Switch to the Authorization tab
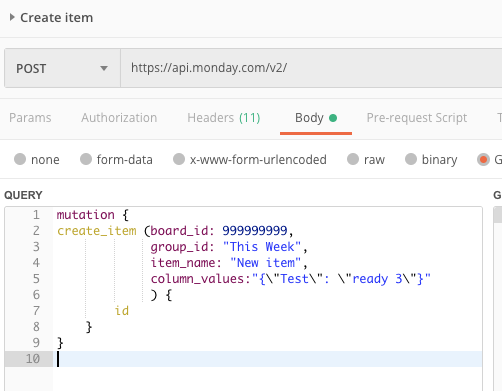 (x=119, y=118)
